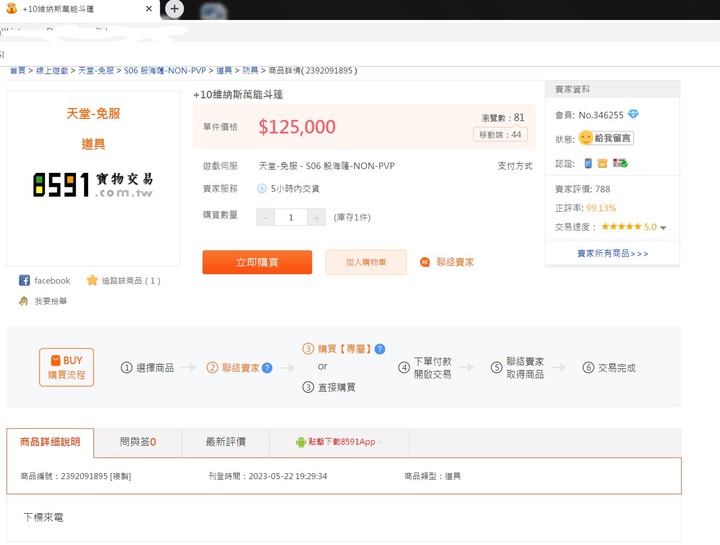The width and height of the screenshot is (720, 545).
Task: Open S06 殷海薩-NON-PVP breadcrumb link
Action: click(x=164, y=70)
